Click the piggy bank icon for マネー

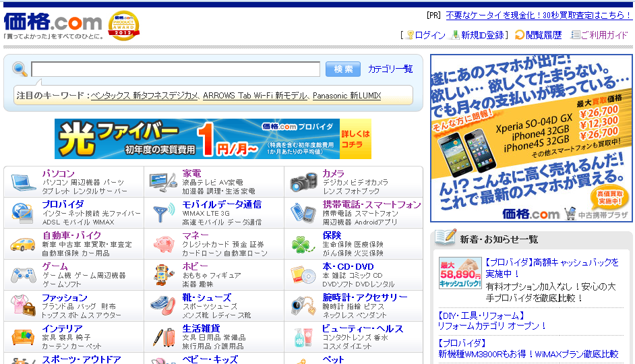click(164, 244)
